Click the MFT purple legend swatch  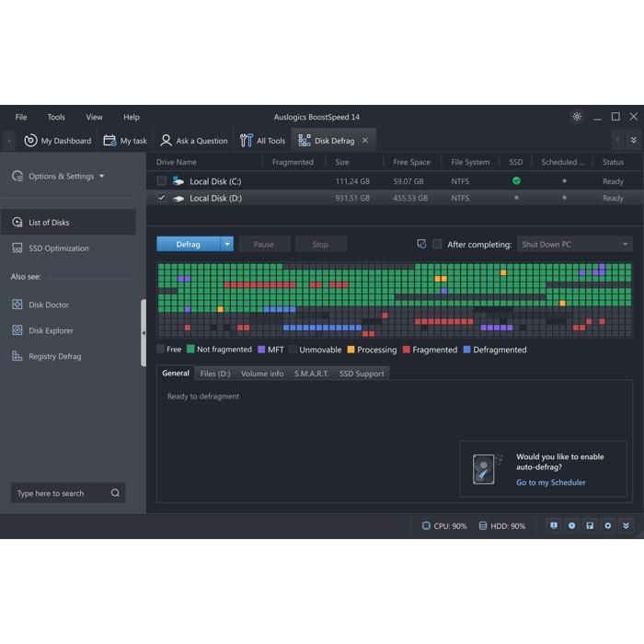(261, 350)
